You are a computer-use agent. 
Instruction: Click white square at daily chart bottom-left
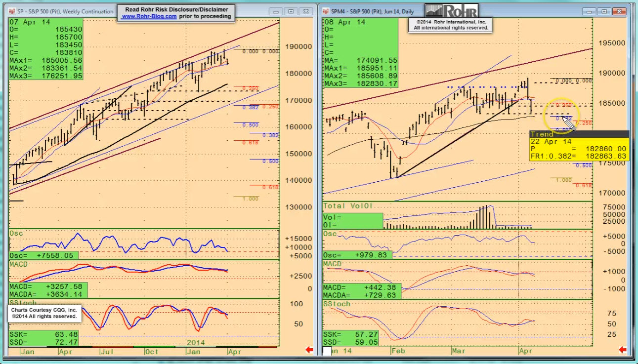pyautogui.click(x=327, y=351)
